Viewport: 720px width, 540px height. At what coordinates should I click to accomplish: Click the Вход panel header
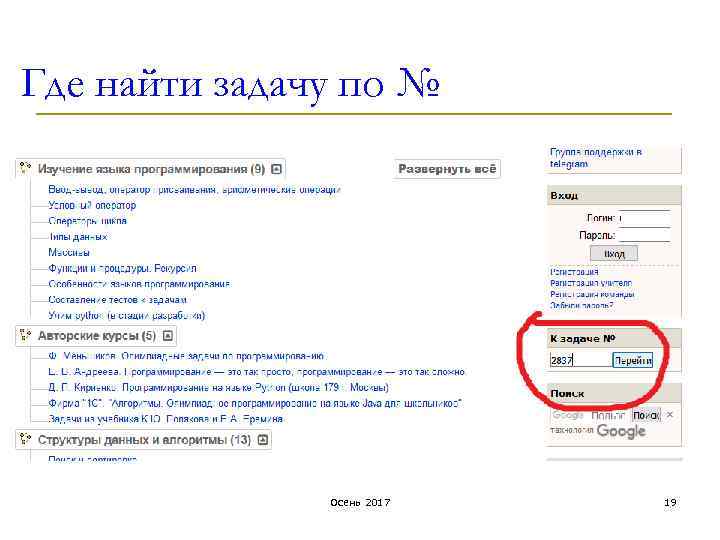tap(614, 195)
